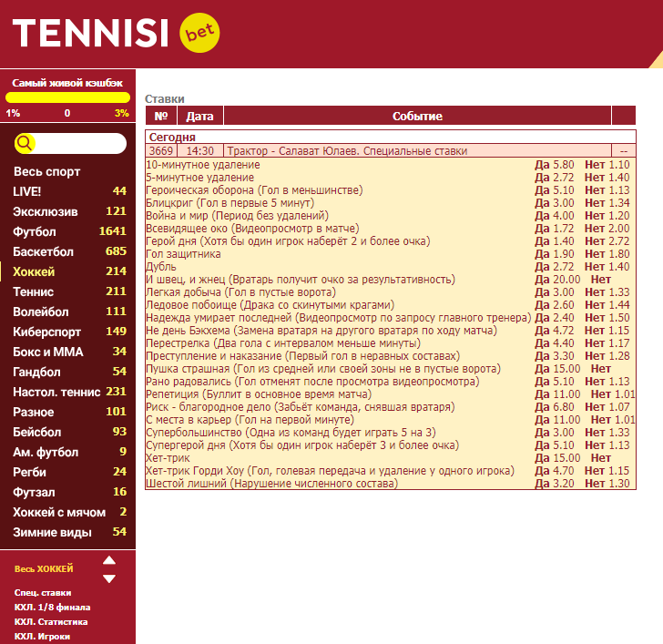This screenshot has width=663, height=644.
Task: Bet Нет 1.10 on 10-минутное удаление
Action: [607, 165]
